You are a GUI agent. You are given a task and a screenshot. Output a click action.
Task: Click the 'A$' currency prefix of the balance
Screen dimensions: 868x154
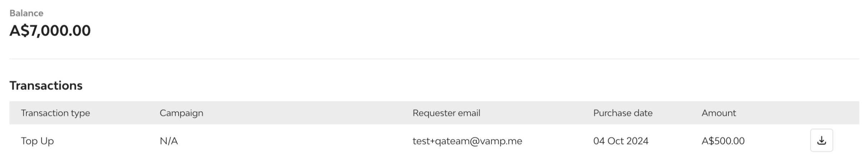point(19,30)
